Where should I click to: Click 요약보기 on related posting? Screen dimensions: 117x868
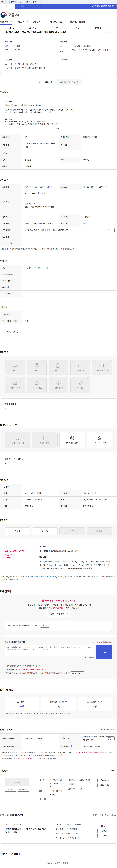[x=105, y=831]
